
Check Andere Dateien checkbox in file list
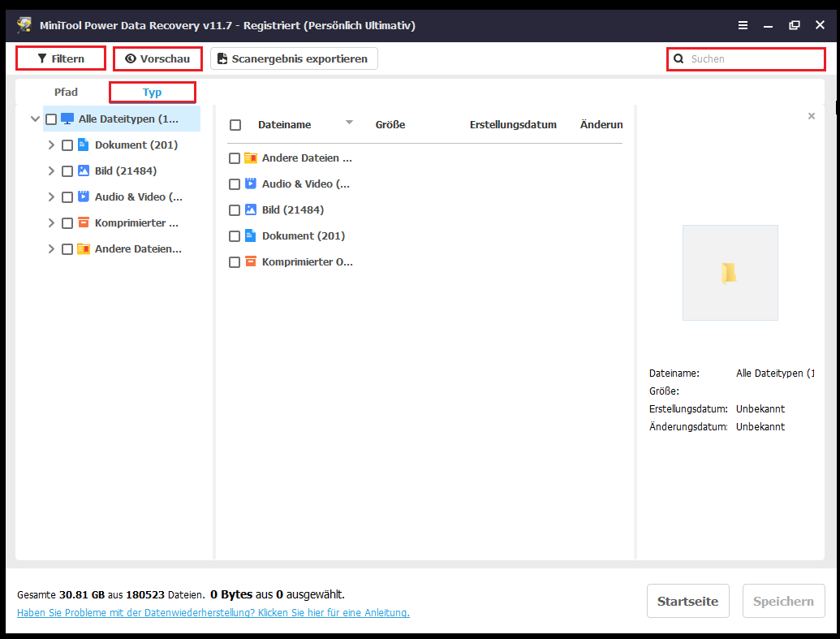point(234,158)
